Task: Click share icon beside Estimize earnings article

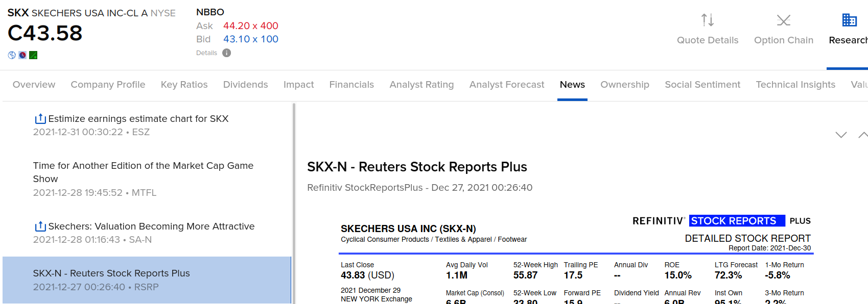Action: click(40, 119)
